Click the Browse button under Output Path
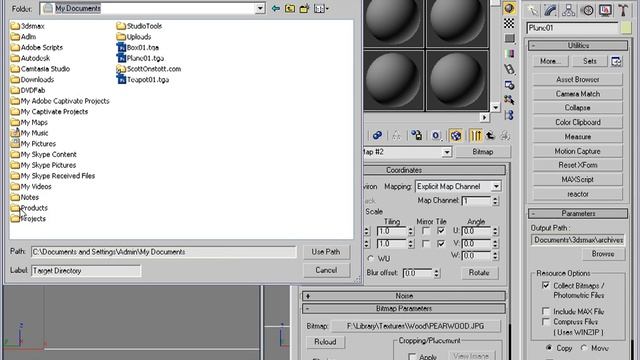640x360 pixels. point(602,254)
